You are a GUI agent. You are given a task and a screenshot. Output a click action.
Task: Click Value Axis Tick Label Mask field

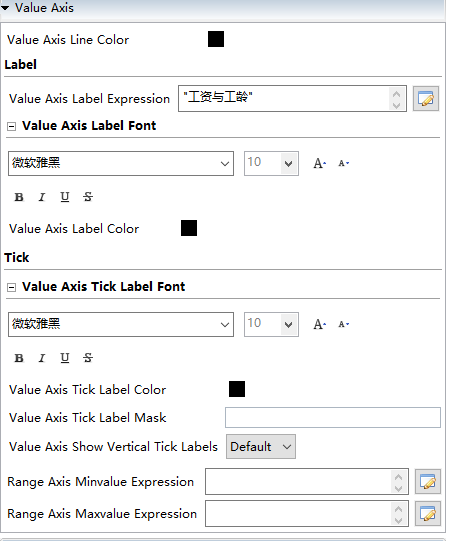click(x=333, y=417)
